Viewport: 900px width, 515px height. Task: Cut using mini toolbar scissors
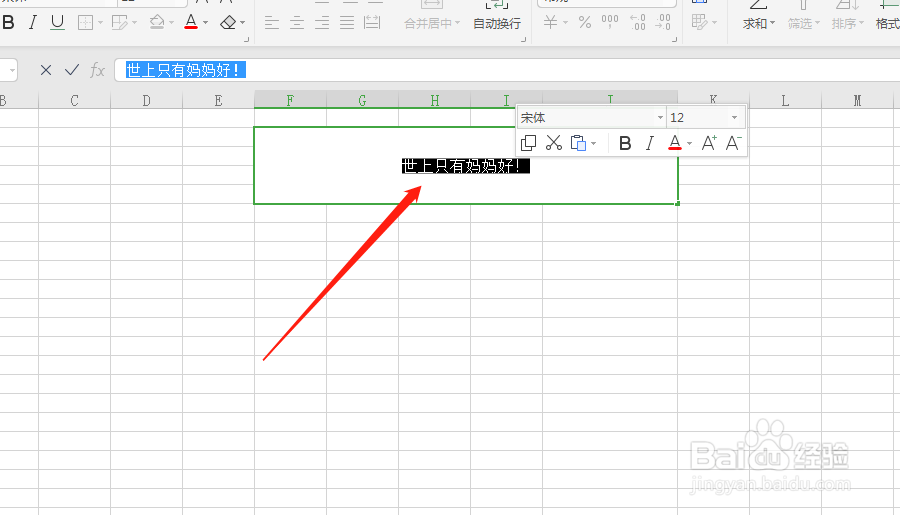tap(554, 143)
